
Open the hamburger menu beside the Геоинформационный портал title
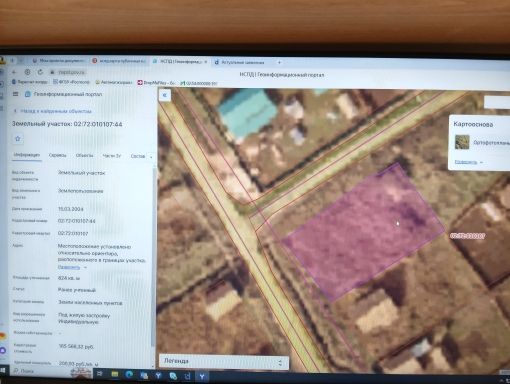pyautogui.click(x=15, y=94)
